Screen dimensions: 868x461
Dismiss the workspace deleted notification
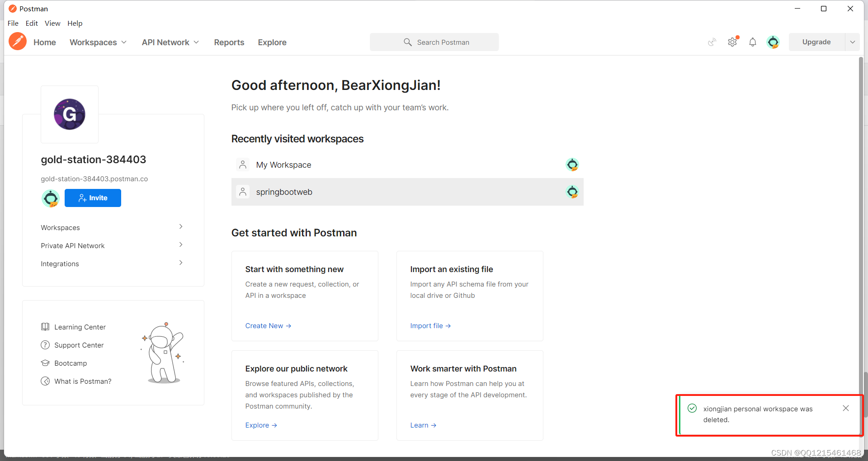click(x=845, y=408)
